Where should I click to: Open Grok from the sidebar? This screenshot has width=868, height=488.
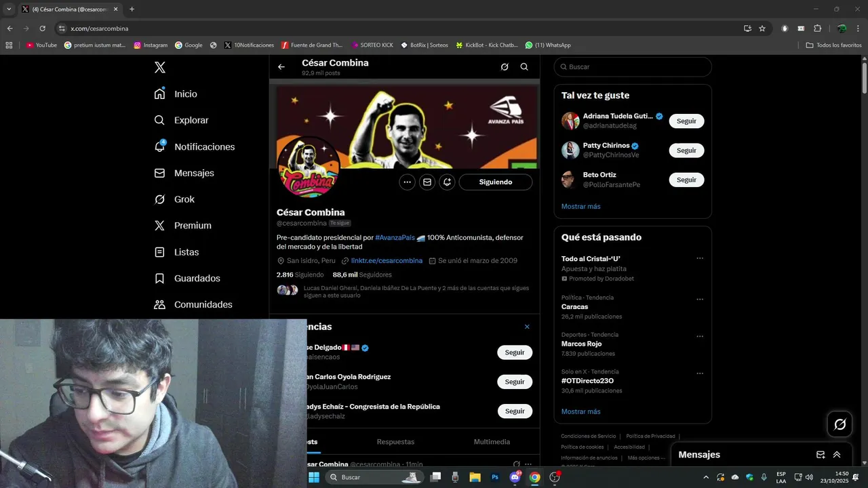click(175, 199)
